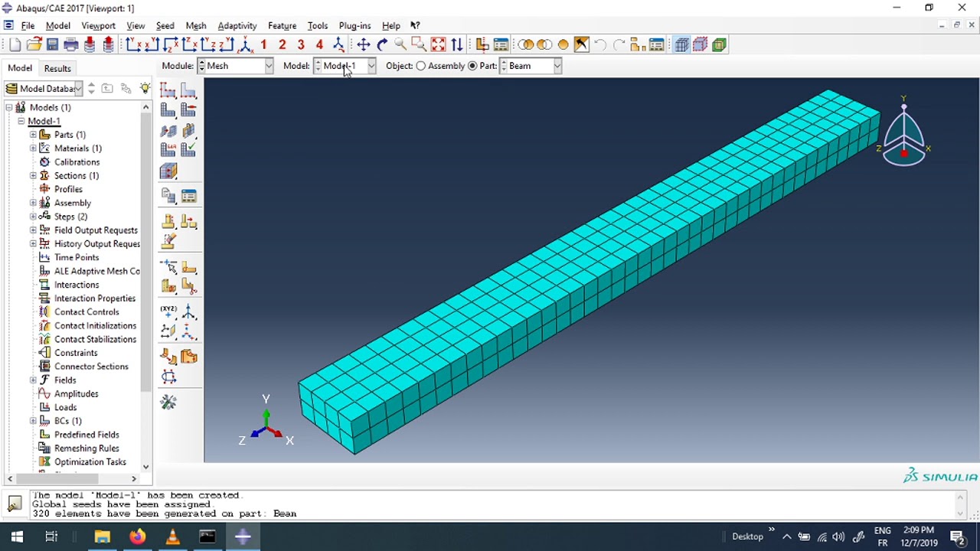Open the Mesh menu
Screen dimensions: 980x551
tap(196, 25)
